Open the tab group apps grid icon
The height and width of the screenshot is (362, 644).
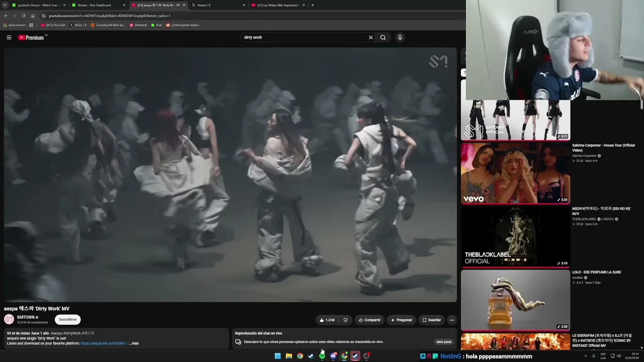31,25
